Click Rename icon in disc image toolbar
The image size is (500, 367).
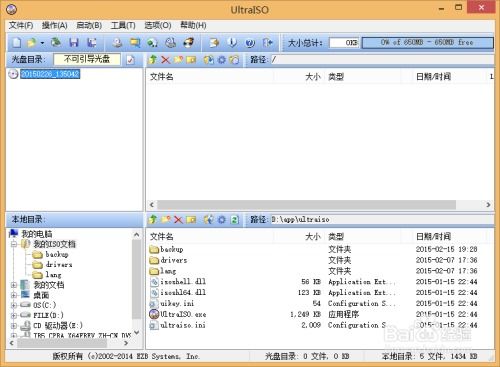click(191, 60)
